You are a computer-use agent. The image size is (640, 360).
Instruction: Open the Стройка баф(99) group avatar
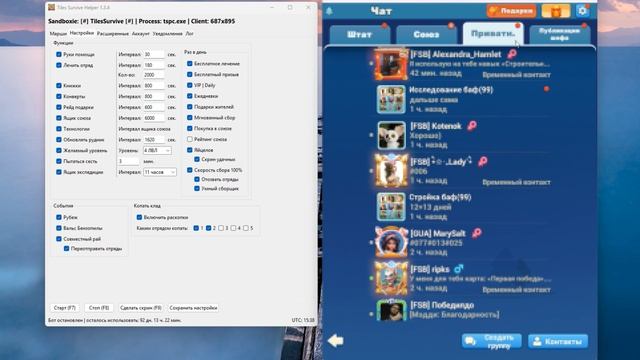(x=391, y=207)
